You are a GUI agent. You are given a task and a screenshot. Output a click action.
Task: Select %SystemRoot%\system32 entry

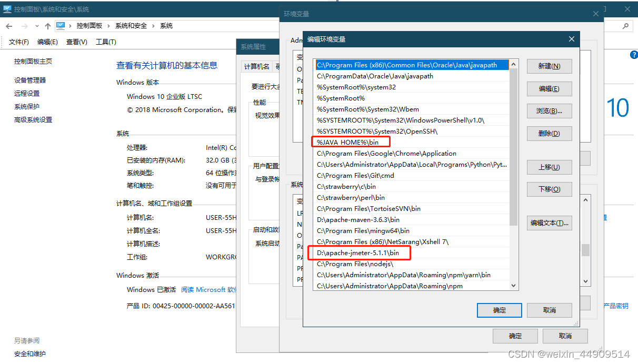[411, 87]
